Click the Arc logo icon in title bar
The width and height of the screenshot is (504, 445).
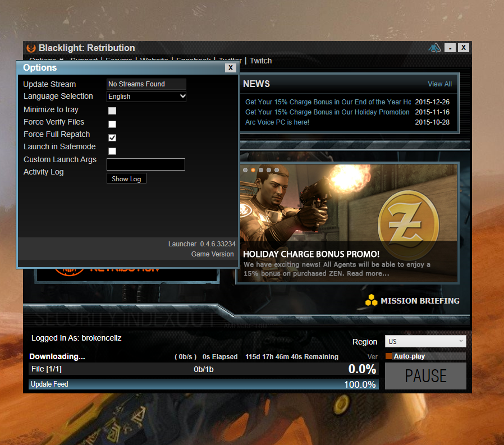click(434, 48)
